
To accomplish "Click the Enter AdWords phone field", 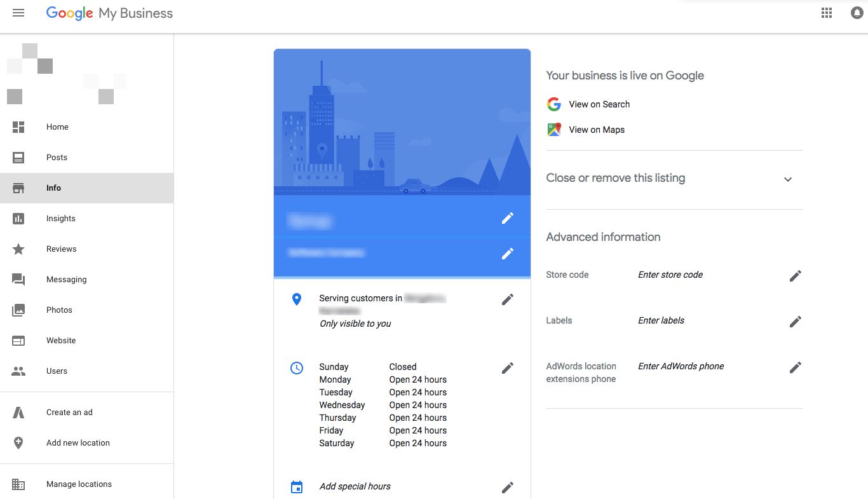I will tap(681, 366).
